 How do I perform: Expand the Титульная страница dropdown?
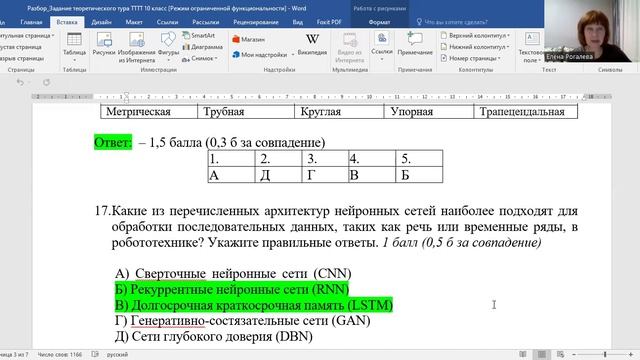coord(53,36)
